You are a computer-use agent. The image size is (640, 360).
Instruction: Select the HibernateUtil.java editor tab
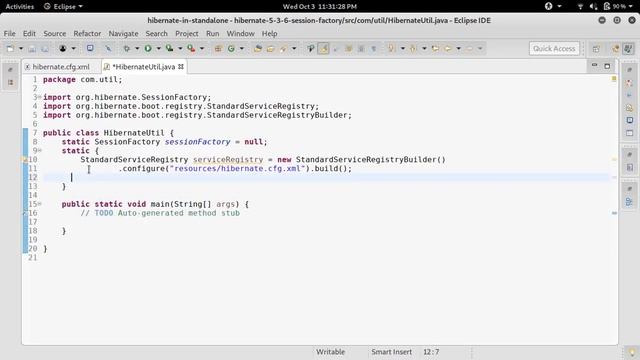(x=143, y=67)
